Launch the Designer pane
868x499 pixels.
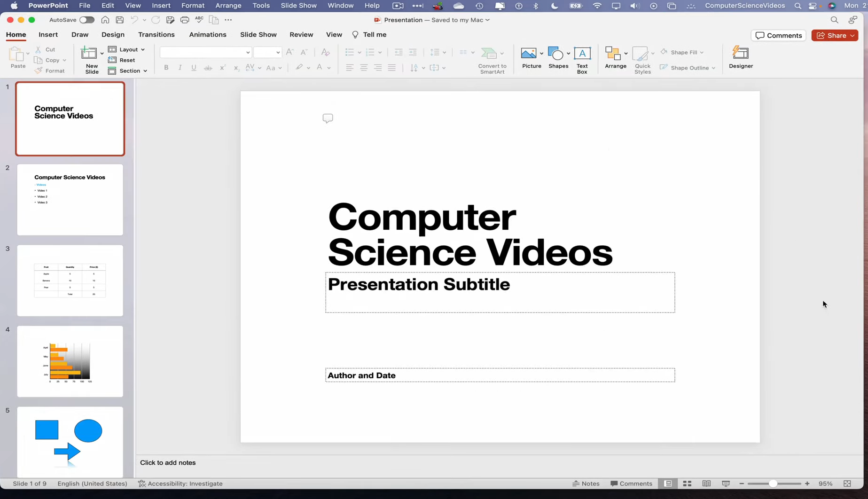741,57
